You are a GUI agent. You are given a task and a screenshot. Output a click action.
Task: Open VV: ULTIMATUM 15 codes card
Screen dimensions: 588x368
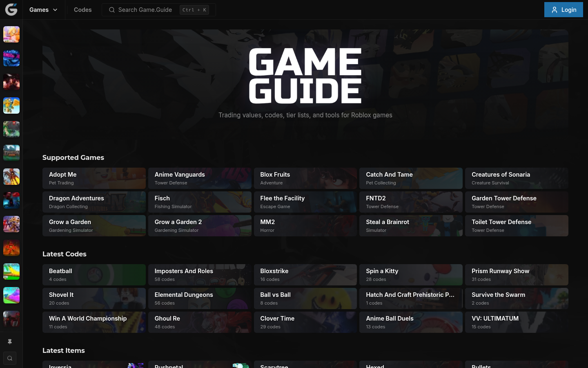click(x=517, y=322)
